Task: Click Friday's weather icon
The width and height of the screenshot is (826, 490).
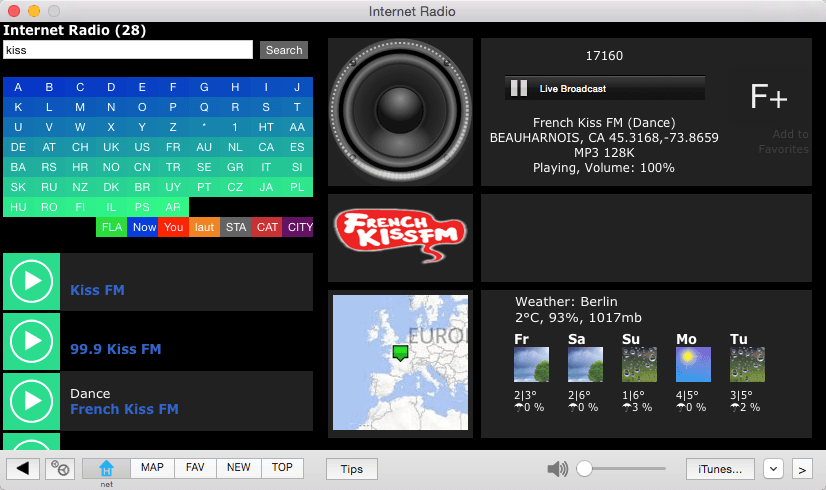Action: pyautogui.click(x=532, y=364)
